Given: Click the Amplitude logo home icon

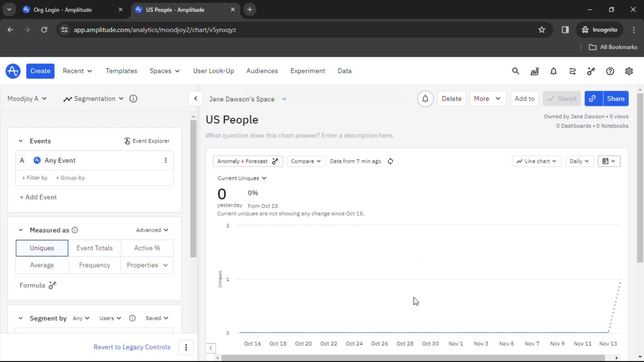Looking at the screenshot, I should pos(13,71).
